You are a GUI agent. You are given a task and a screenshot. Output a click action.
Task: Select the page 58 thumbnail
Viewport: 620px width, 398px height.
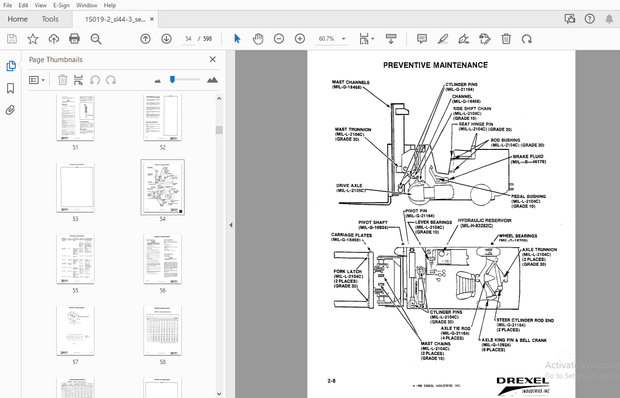163,330
